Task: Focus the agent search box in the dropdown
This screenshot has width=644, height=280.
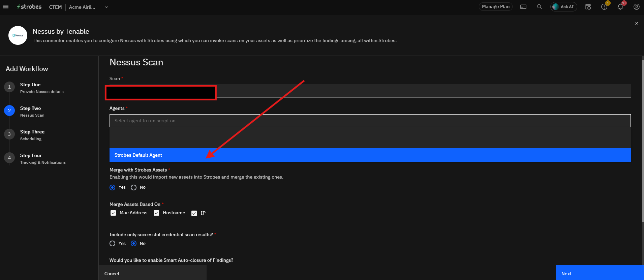Action: pos(370,138)
